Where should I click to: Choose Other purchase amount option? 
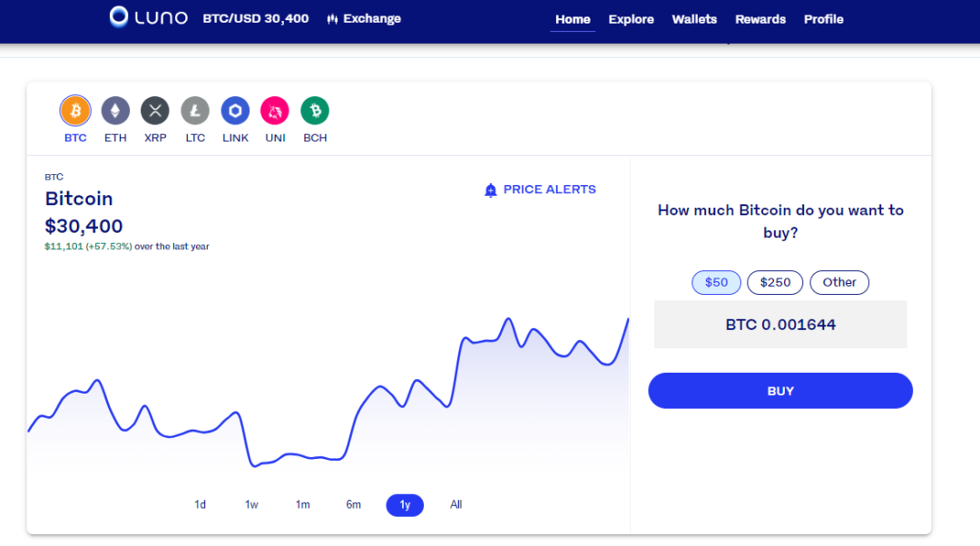[839, 282]
